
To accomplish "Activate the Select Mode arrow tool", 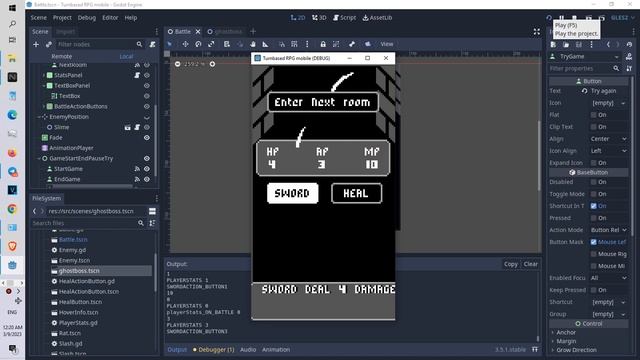I will pyautogui.click(x=169, y=44).
